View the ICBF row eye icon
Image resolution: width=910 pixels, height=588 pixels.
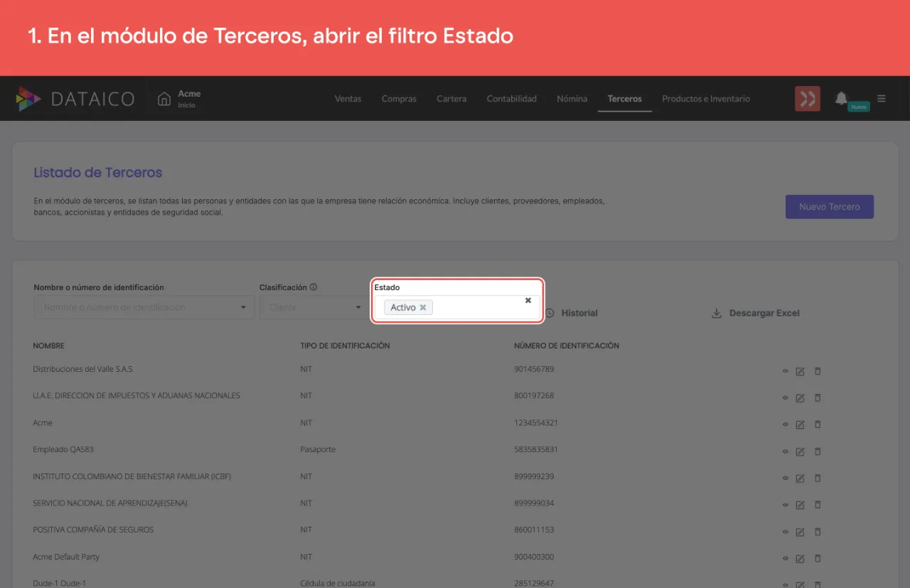[x=786, y=479]
